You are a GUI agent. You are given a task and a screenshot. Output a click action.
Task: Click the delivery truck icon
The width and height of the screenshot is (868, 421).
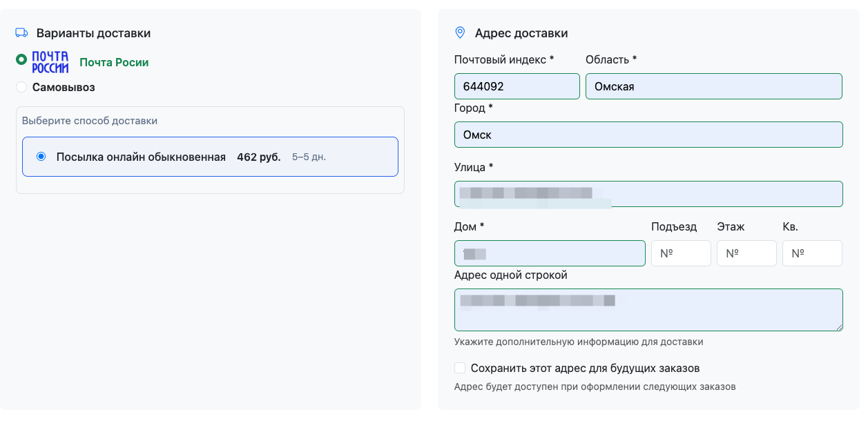pos(21,32)
